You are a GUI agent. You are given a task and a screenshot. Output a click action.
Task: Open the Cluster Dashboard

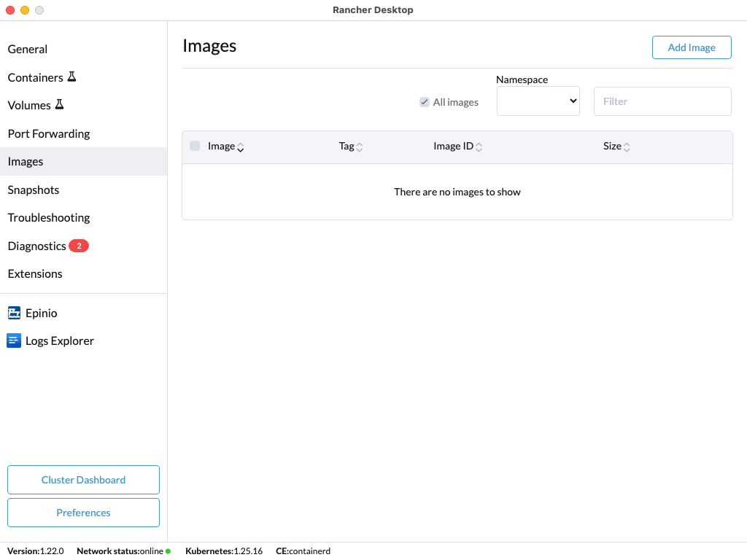pyautogui.click(x=83, y=480)
